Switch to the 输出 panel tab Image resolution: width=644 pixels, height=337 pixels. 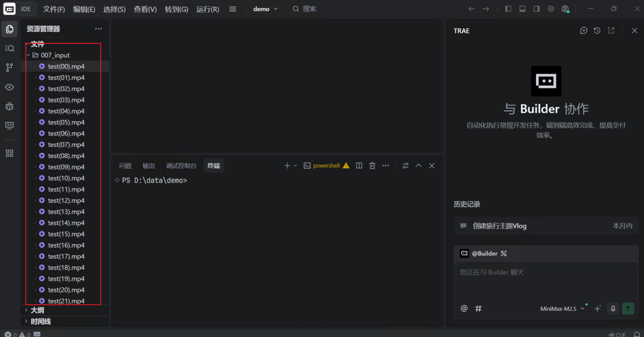tap(148, 166)
